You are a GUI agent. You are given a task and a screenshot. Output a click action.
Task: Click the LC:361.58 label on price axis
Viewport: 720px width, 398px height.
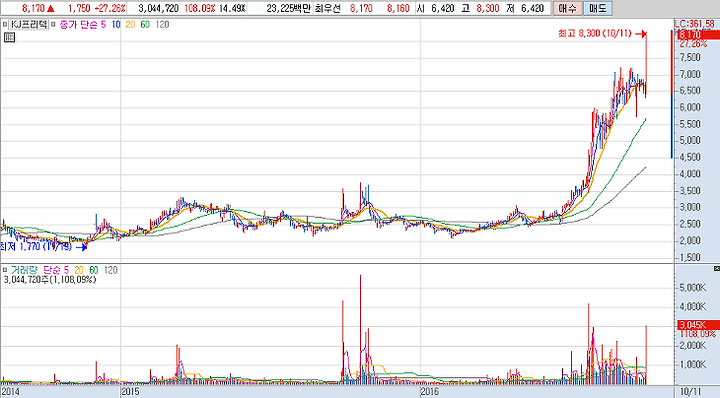695,24
